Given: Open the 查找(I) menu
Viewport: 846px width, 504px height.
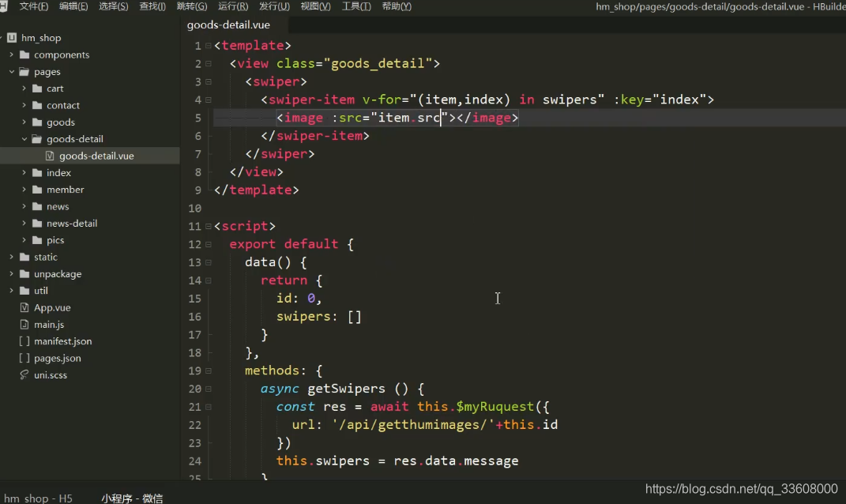Looking at the screenshot, I should click(152, 6).
